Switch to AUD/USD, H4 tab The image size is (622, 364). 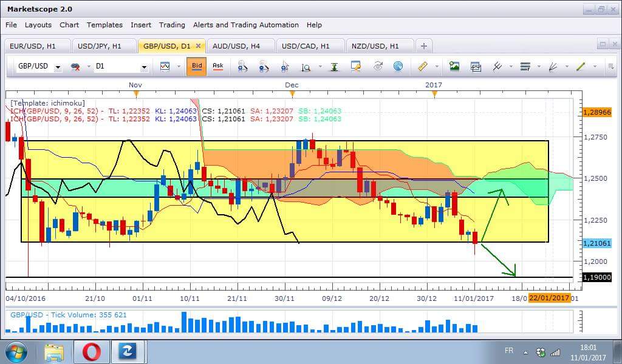(241, 46)
